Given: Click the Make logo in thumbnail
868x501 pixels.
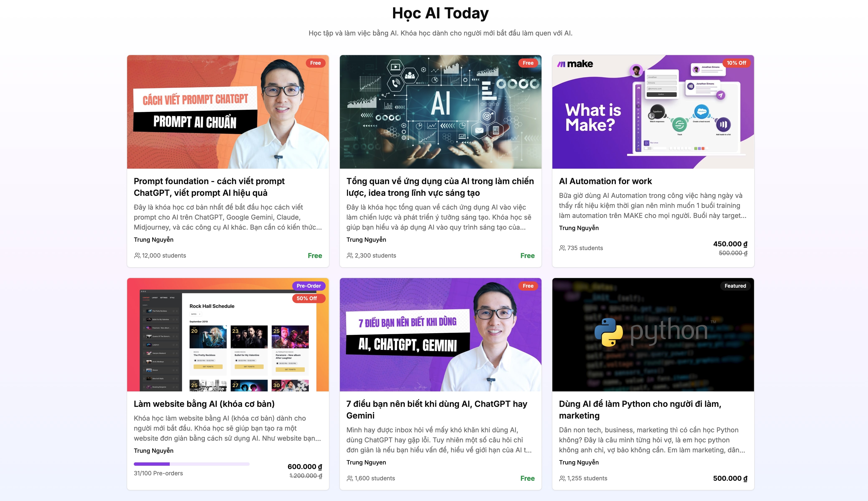Looking at the screenshot, I should pos(575,64).
